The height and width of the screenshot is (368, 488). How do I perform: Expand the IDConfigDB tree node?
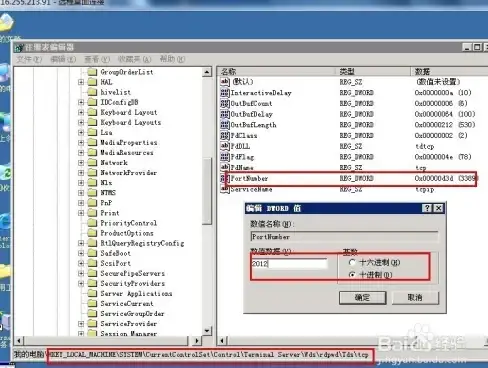point(81,102)
